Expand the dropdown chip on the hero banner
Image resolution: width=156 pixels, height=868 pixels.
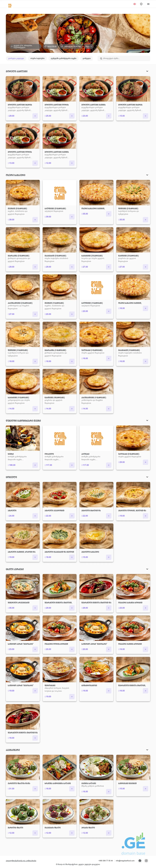click(x=88, y=46)
